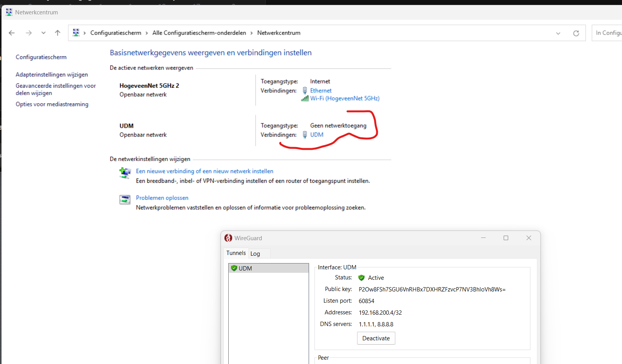Open the UDM connection link
The image size is (622, 364).
click(x=316, y=135)
